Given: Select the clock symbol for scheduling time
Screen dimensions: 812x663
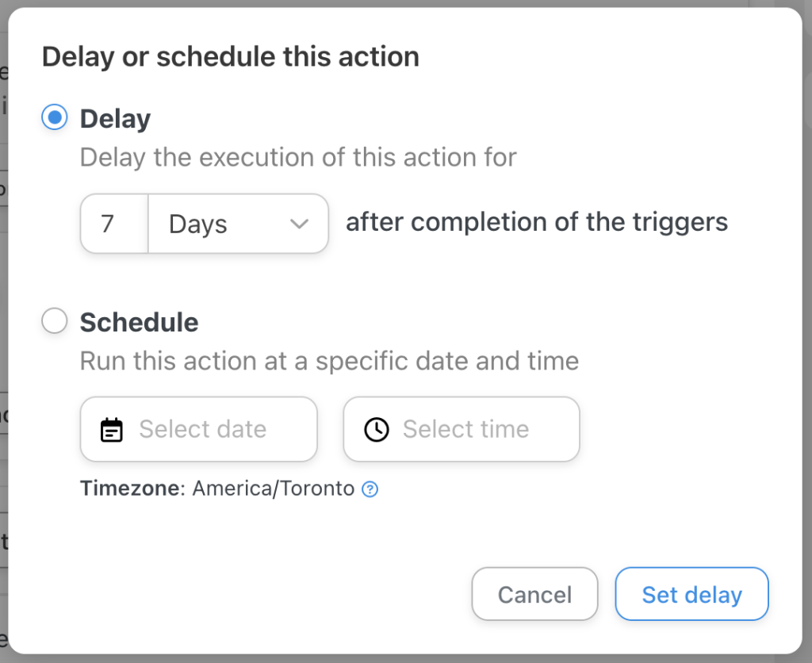Looking at the screenshot, I should coord(377,429).
